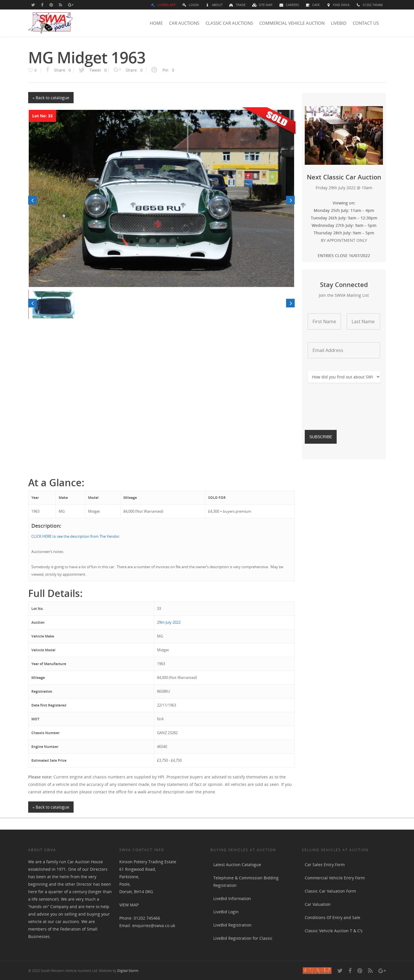Open the 29th July 2022 auction link
This screenshot has width=414, height=980.
point(168,622)
